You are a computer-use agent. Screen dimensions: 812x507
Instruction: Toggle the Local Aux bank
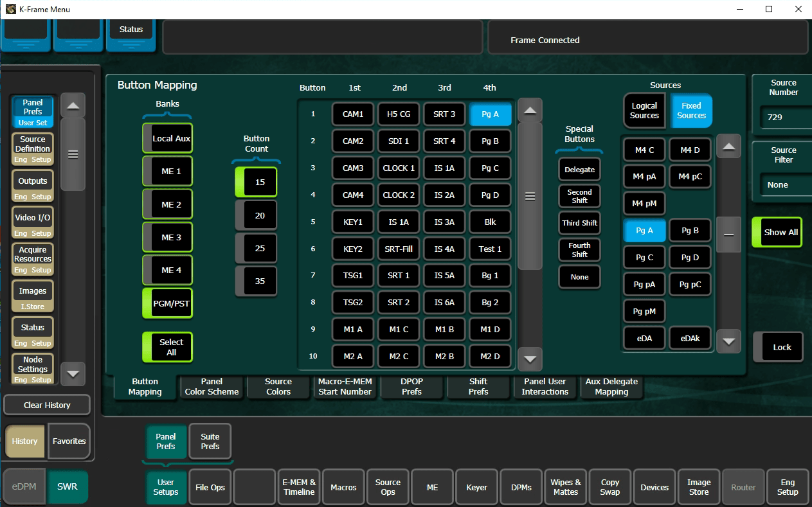[167, 138]
